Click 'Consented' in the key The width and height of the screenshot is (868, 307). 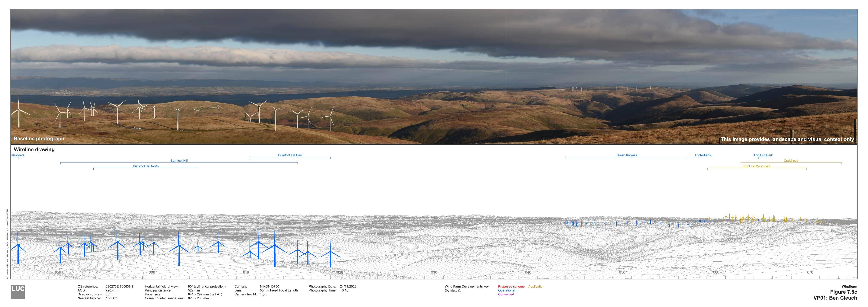pos(506,294)
